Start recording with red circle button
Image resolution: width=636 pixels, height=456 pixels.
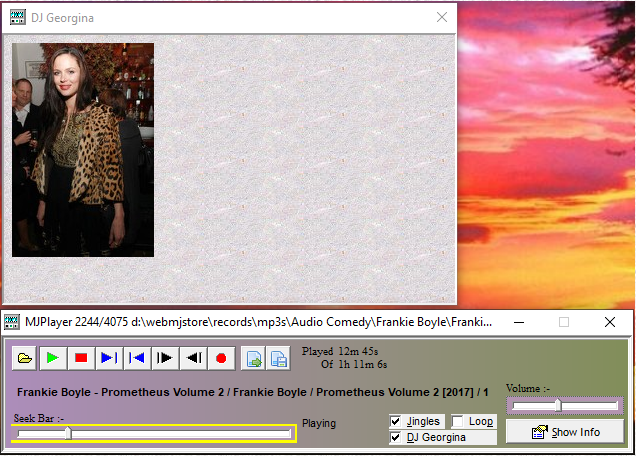[x=221, y=358]
